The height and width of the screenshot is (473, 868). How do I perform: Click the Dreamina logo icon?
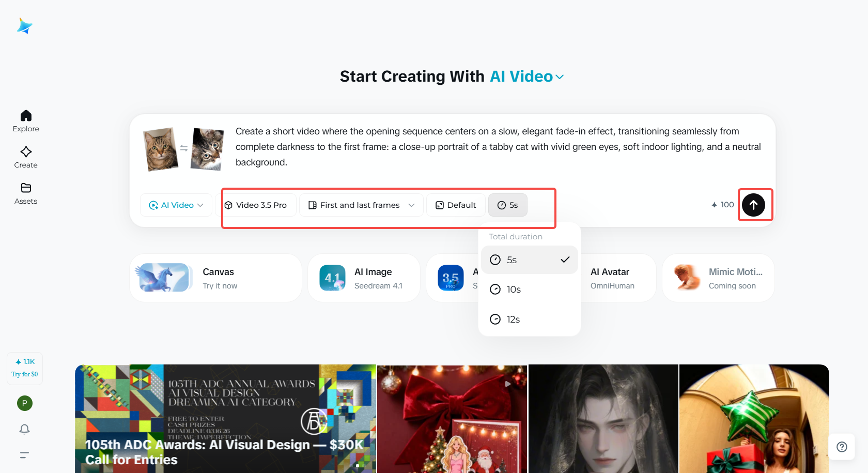(24, 26)
